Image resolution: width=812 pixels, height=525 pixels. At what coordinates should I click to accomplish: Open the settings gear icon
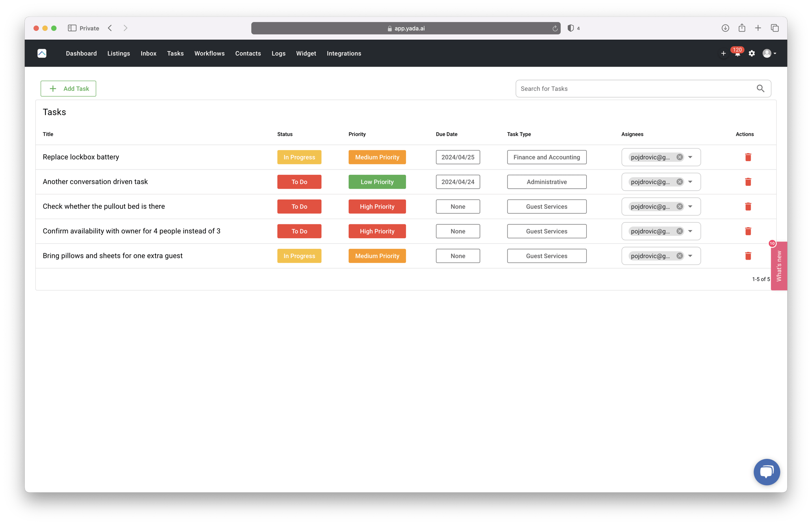click(x=752, y=54)
